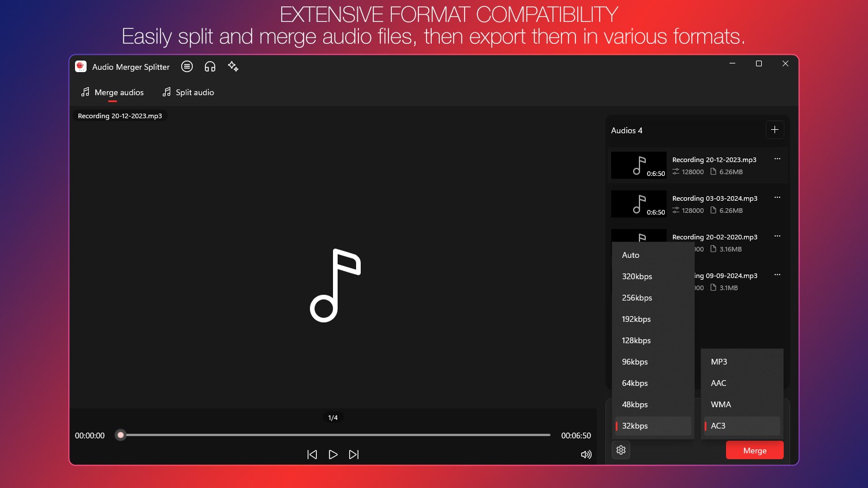Open the settings gear beside Merge
Screen dimensions: 868x488
[x=621, y=450]
